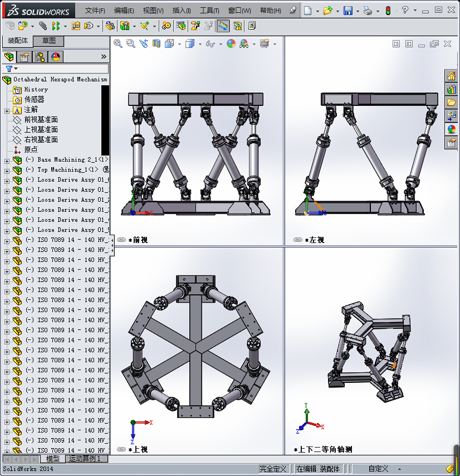This screenshot has height=476, width=460.
Task: Open the Appearances task pane color ball
Action: pos(451,129)
